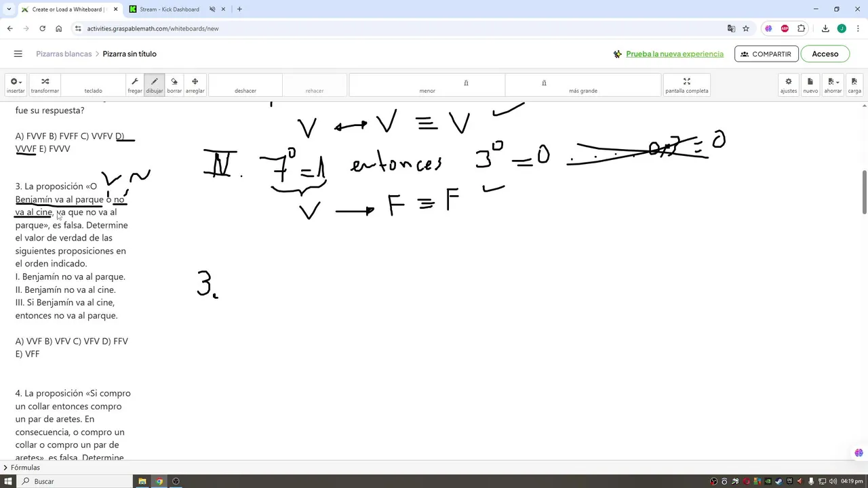Create a nuevo whiteboard
Image resolution: width=868 pixels, height=488 pixels.
pyautogui.click(x=810, y=85)
